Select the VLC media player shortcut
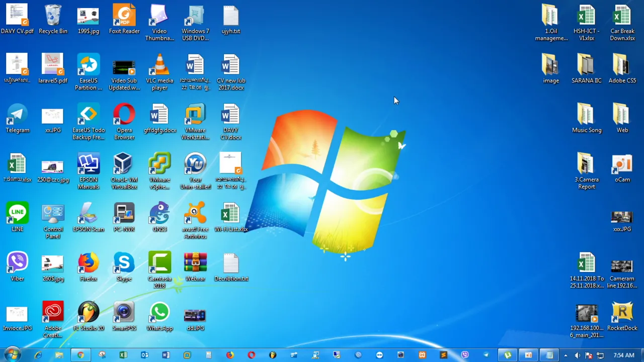The height and width of the screenshot is (362, 644). pyautogui.click(x=159, y=72)
